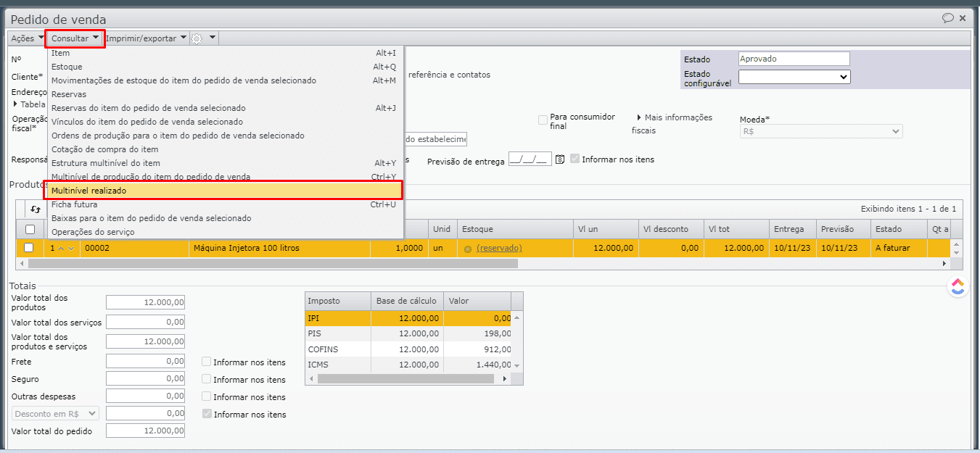This screenshot has width=980, height=453.
Task: Expand Mais informações fiscais section
Action: (x=639, y=117)
